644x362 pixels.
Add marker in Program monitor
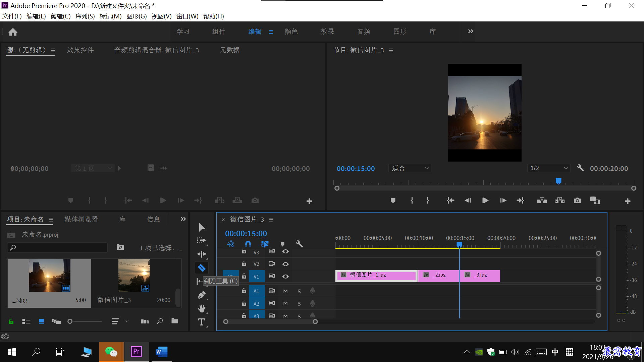click(393, 200)
